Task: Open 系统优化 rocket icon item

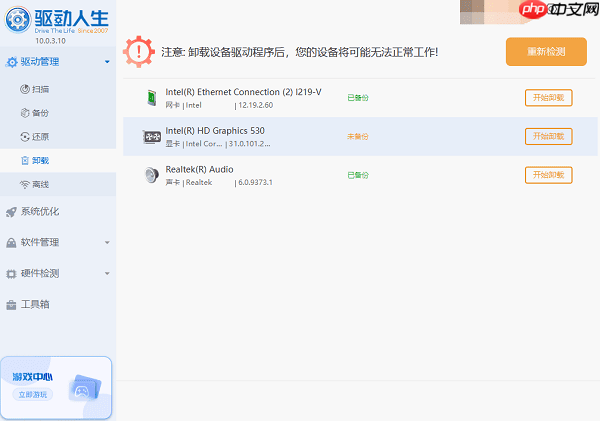Action: (x=12, y=211)
